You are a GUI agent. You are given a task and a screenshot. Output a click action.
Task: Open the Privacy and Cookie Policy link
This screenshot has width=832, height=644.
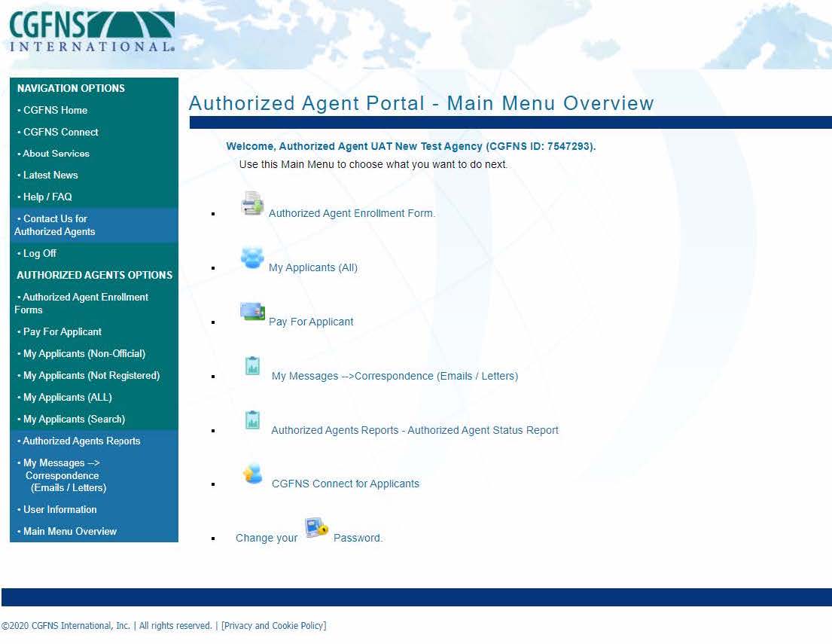point(274,625)
